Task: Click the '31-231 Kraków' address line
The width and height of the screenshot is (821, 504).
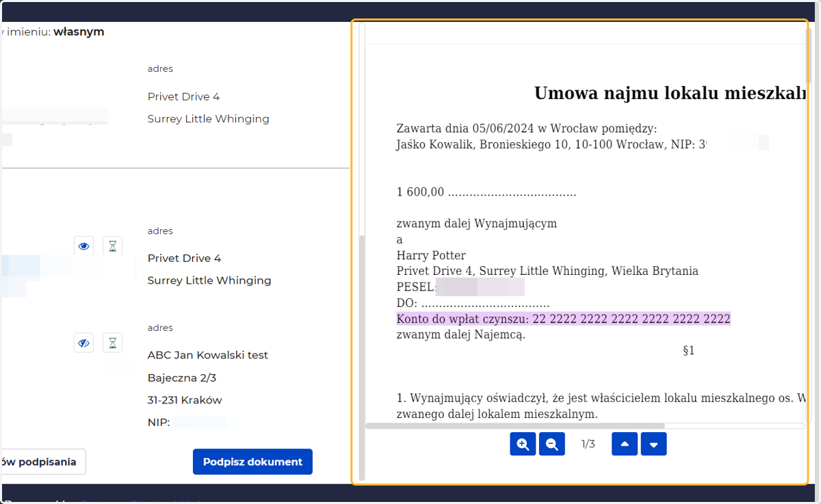Action: point(185,400)
